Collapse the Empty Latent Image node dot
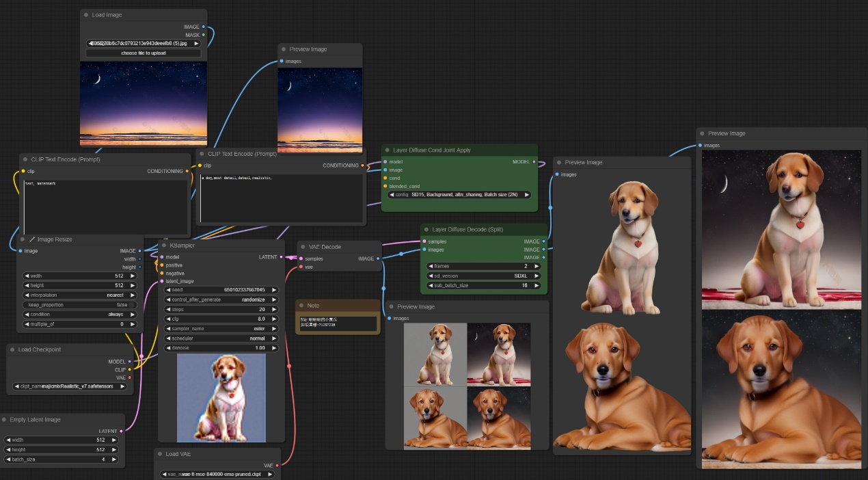Viewport: 868px width, 480px height. [x=4, y=419]
